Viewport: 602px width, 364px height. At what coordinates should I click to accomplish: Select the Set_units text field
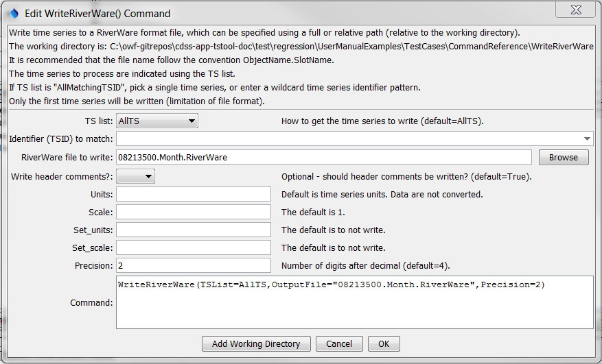[x=194, y=230]
